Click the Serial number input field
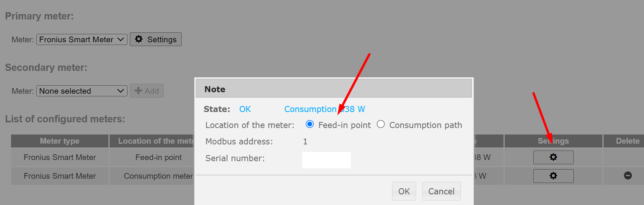The image size is (644, 205). 326,160
